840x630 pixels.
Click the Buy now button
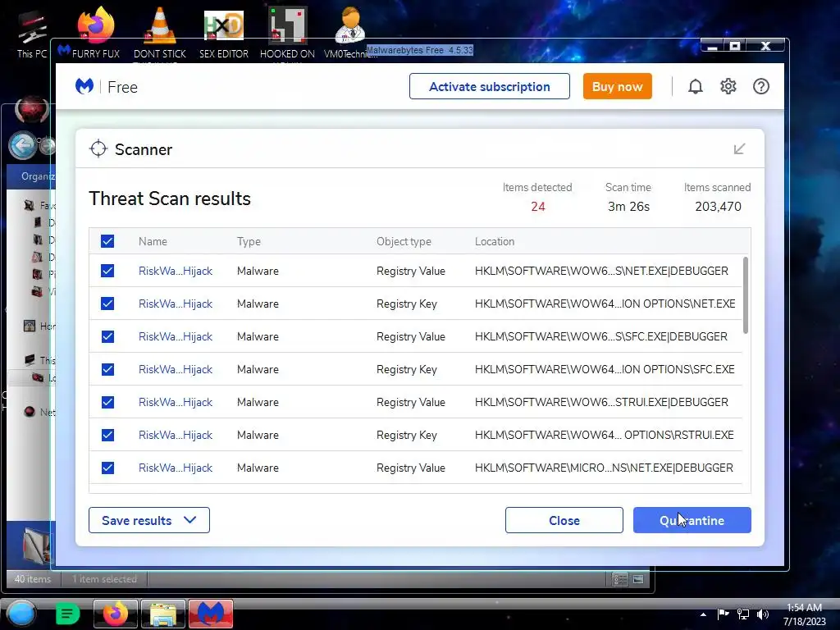[617, 86]
